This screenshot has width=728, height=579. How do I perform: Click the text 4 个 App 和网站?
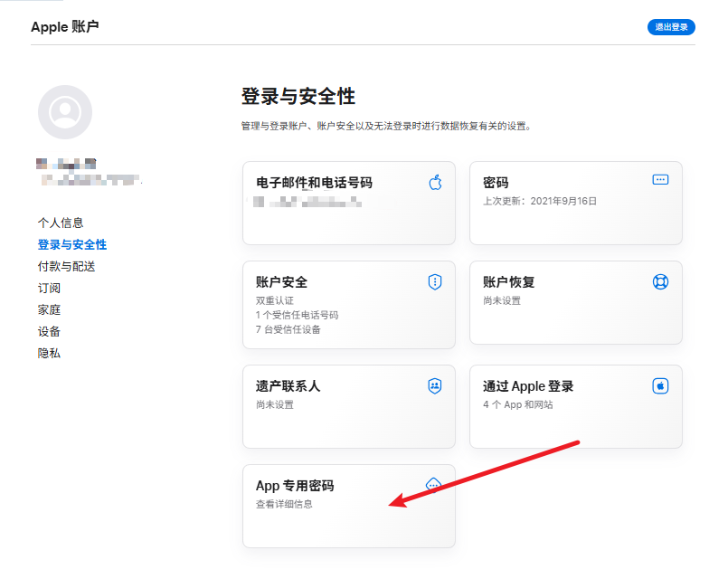517,405
